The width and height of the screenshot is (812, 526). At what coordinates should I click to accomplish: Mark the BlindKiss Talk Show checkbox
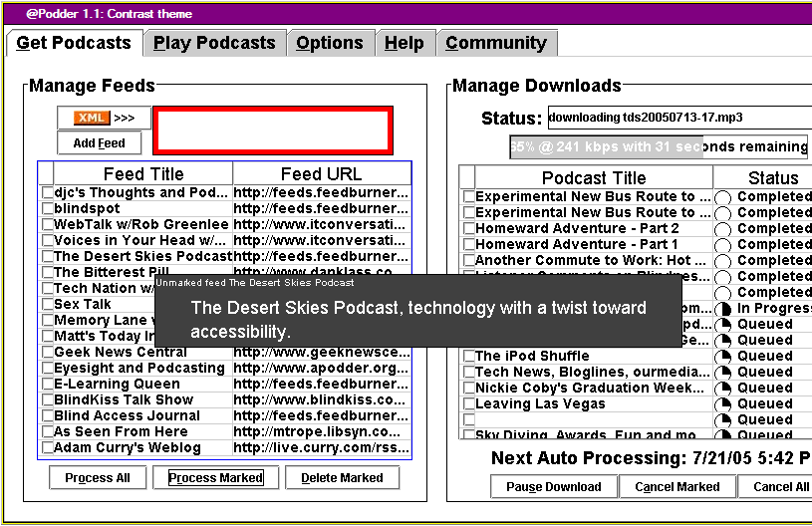coord(48,400)
